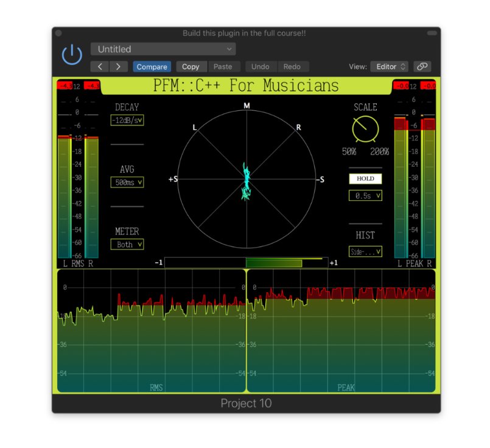Click the window close dot
The width and height of the screenshot is (490, 448).
(x=58, y=33)
